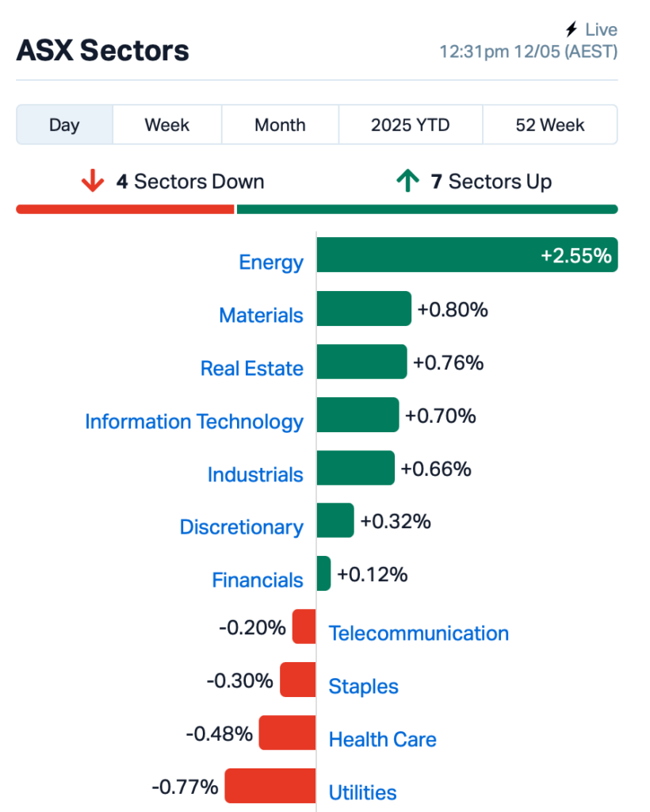Screen dimensions: 650x812
Task: Open the Telecommunication sector link
Action: [419, 633]
